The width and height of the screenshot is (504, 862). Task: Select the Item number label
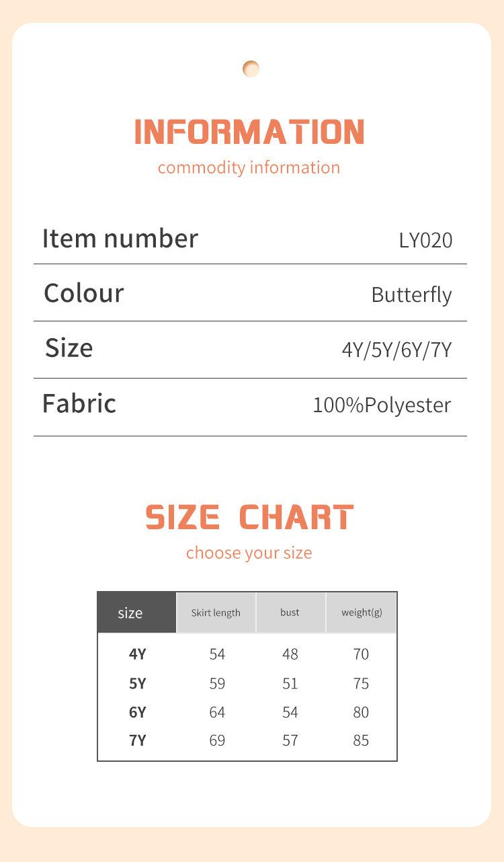120,239
